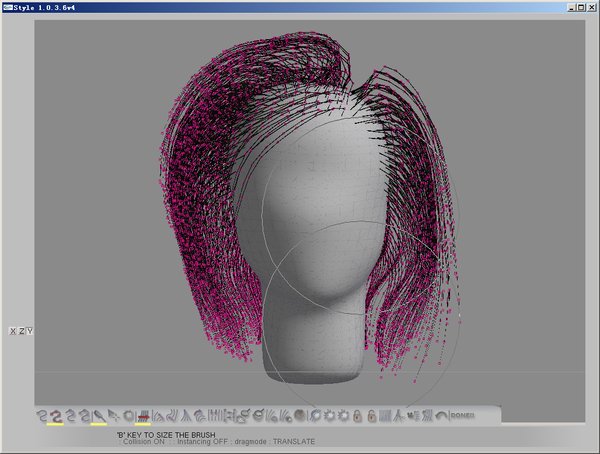Select the arrow pointer tool in toolbar
Viewport: 600px width, 454px height.
[114, 415]
